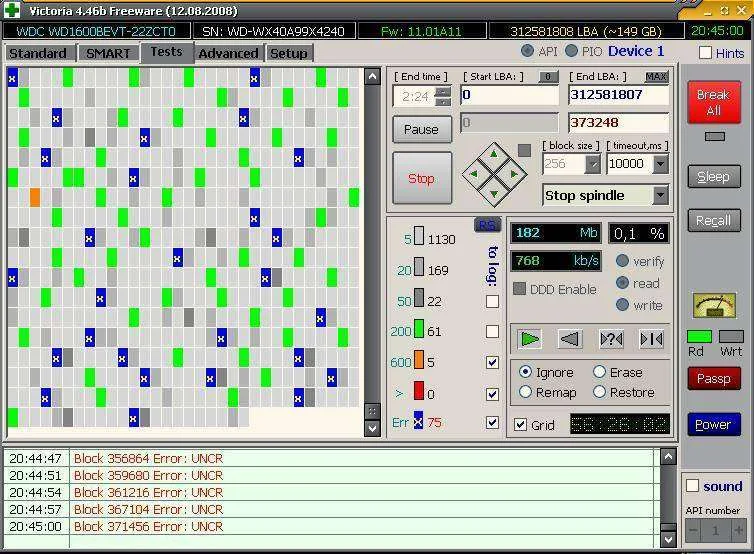Select the write mode radio
This screenshot has width=754, height=554.
click(622, 304)
